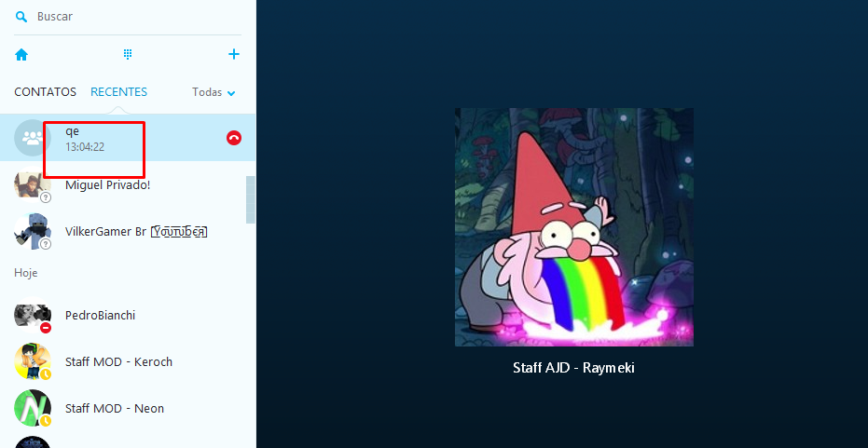Open the dial pad icon
This screenshot has height=448, width=868.
[x=128, y=54]
